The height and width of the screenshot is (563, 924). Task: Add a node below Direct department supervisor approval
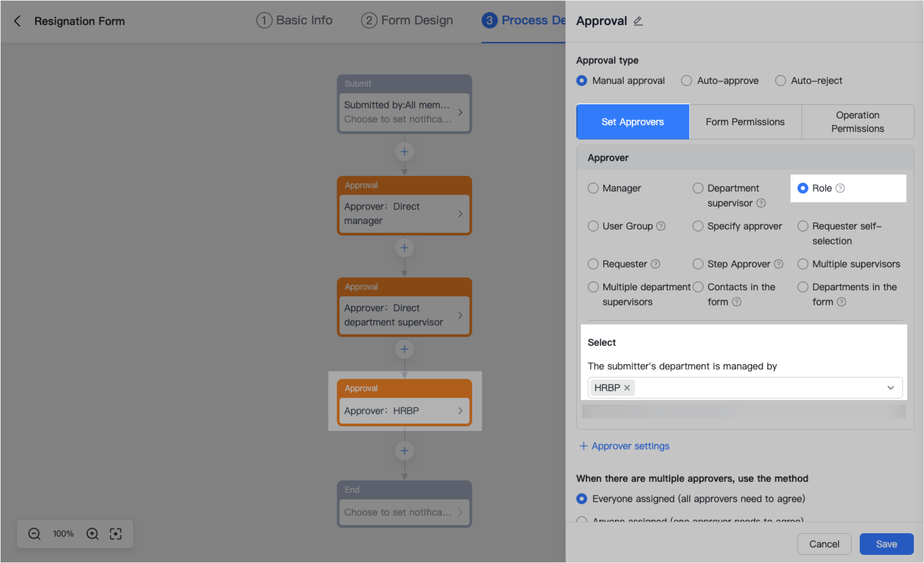(x=405, y=349)
